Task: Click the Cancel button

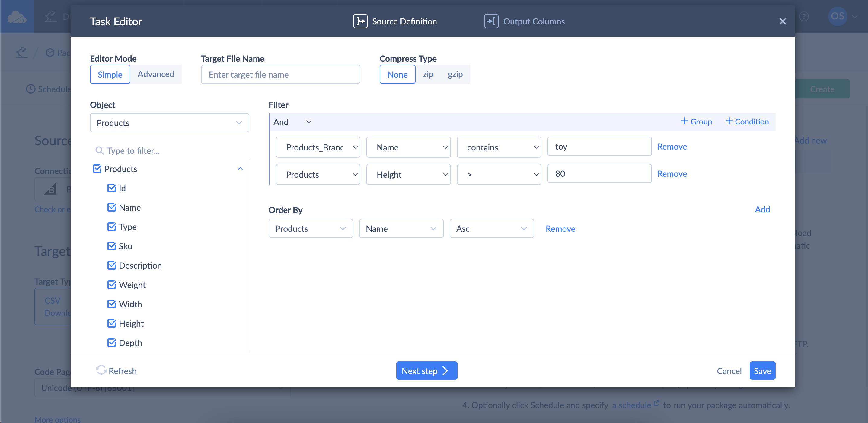Action: point(729,371)
